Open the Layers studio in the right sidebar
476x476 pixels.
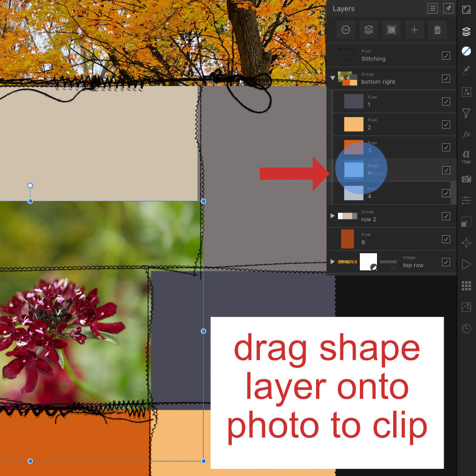point(466,31)
